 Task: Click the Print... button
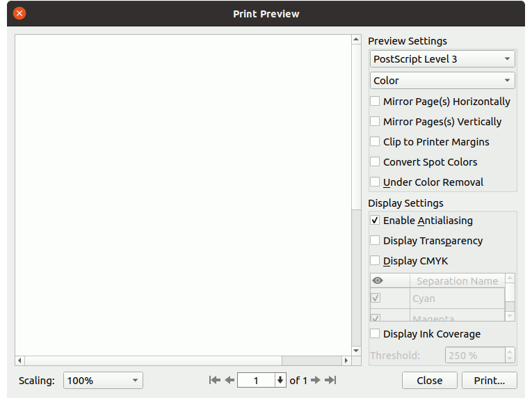tap(489, 381)
